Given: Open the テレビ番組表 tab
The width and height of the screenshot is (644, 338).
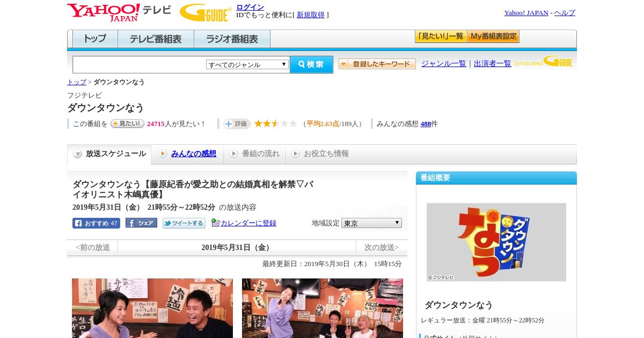Looking at the screenshot, I should tap(156, 39).
